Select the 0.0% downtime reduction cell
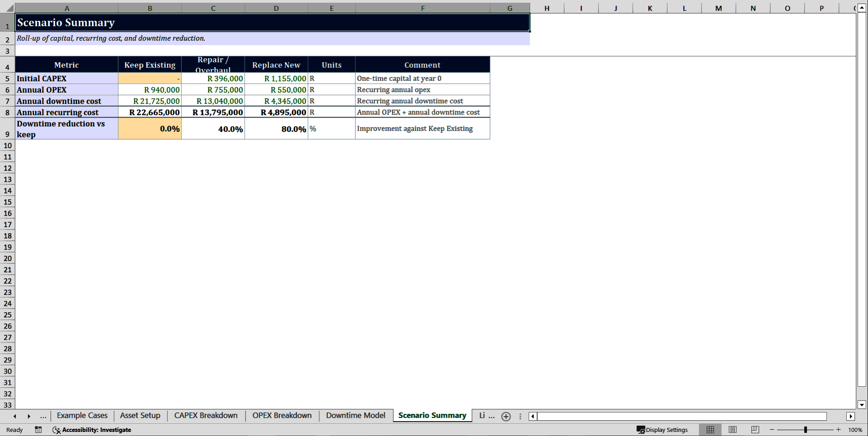Screen dimensions: 868x436 click(150, 128)
